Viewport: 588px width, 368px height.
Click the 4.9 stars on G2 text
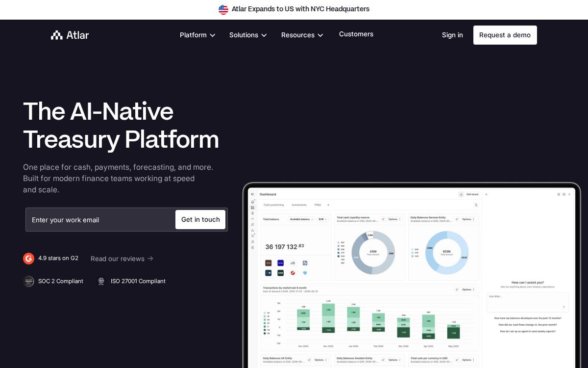coord(58,258)
